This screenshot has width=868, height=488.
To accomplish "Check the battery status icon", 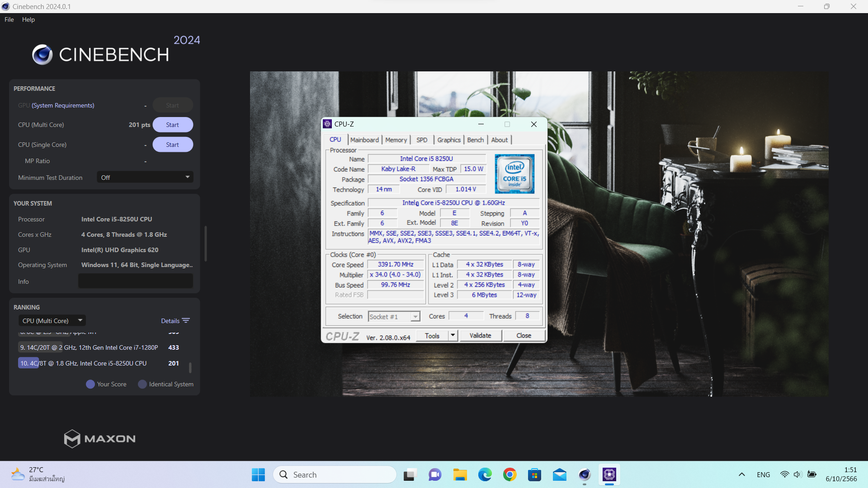I will pyautogui.click(x=812, y=474).
